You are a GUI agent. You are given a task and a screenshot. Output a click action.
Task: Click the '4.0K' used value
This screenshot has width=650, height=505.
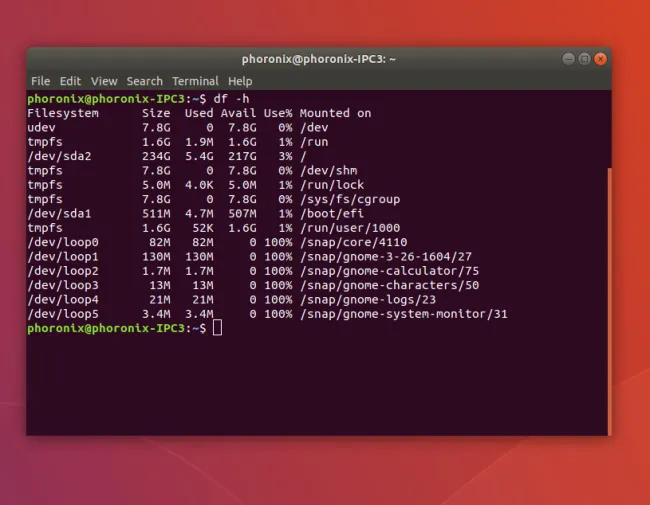coord(199,185)
